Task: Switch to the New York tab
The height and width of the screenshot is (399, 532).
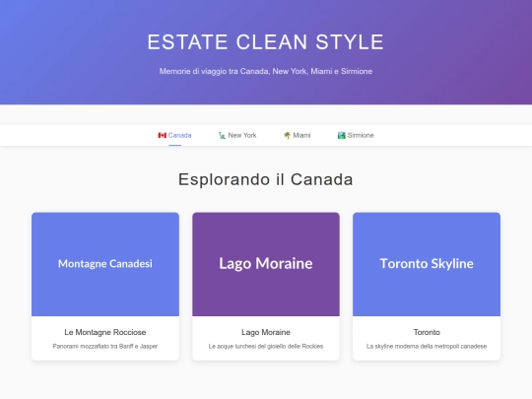Action: coord(237,135)
